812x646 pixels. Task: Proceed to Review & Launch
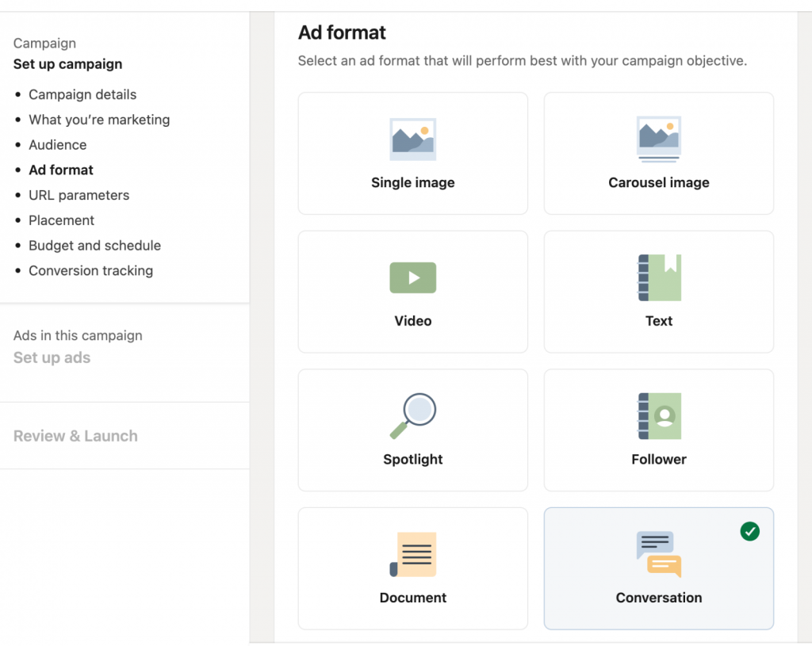(x=75, y=436)
